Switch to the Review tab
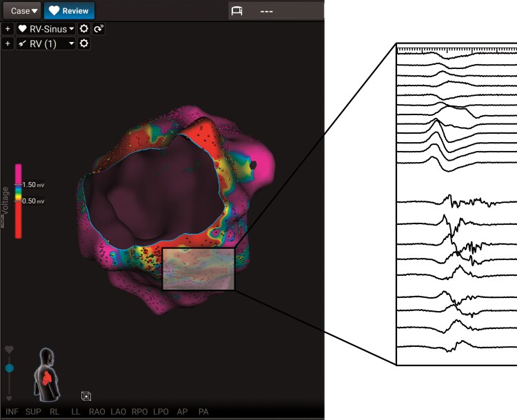 pos(69,10)
